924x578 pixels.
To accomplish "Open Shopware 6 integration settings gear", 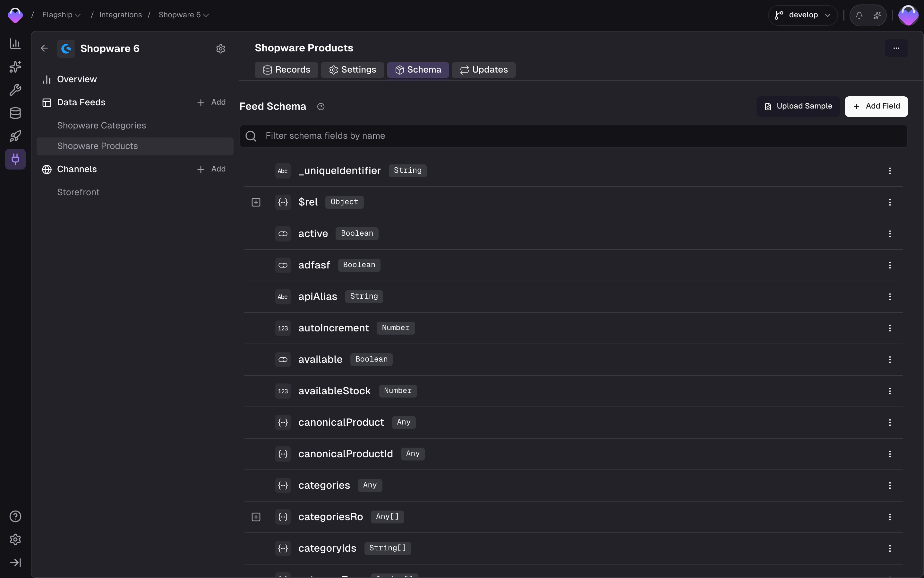I will coord(221,48).
